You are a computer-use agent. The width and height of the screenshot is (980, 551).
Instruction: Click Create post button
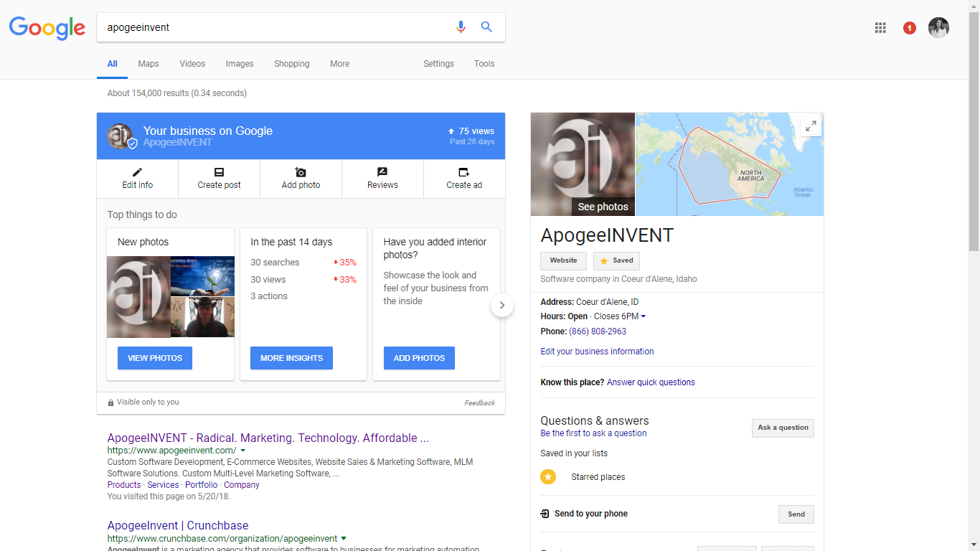[x=220, y=179]
